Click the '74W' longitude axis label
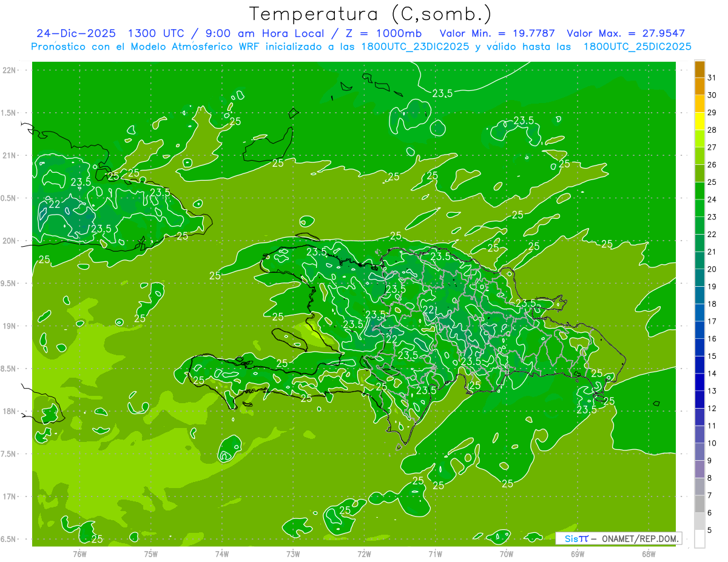The height and width of the screenshot is (562, 728). (x=221, y=554)
